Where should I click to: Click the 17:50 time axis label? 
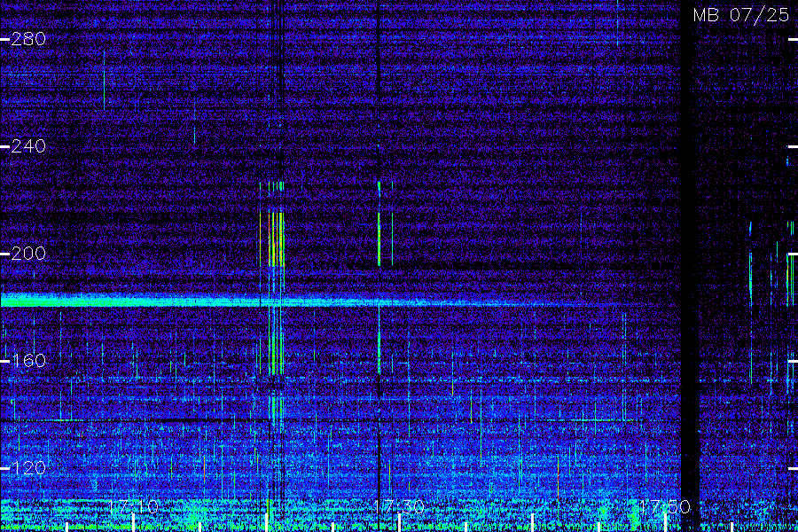665,507
